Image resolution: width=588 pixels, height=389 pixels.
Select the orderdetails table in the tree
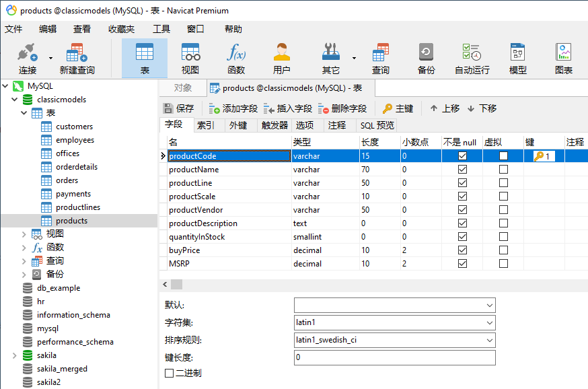pyautogui.click(x=77, y=167)
